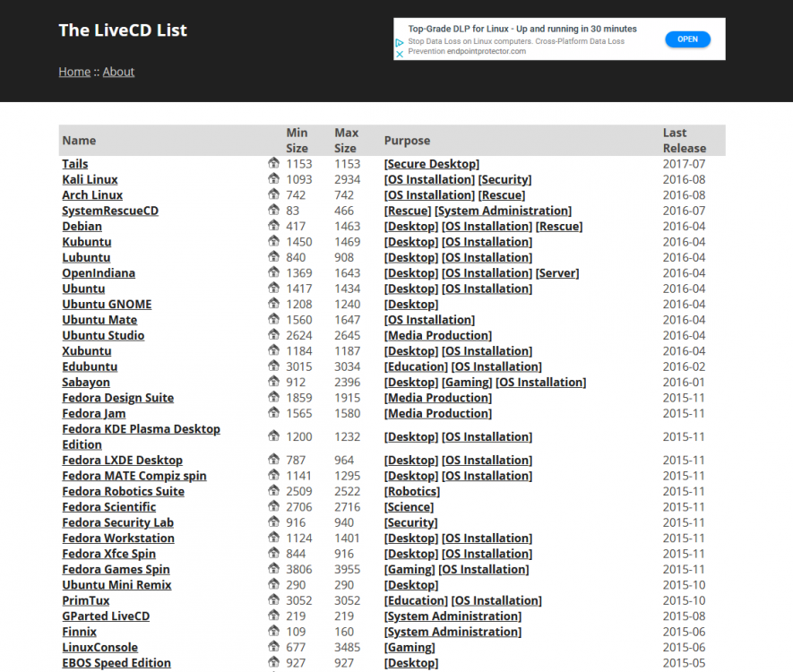Click the OPEN button in the ad banner
Viewport: 793px width, 672px height.
click(687, 39)
